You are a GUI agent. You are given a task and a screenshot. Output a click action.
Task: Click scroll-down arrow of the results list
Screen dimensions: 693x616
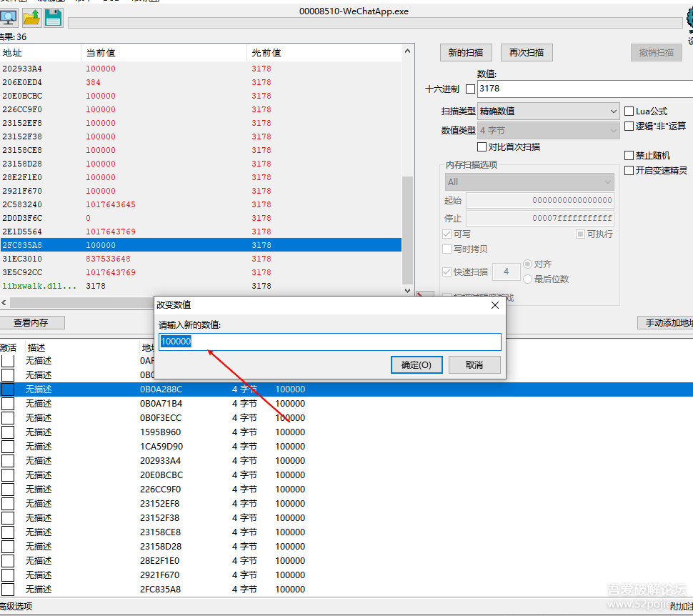coord(408,290)
